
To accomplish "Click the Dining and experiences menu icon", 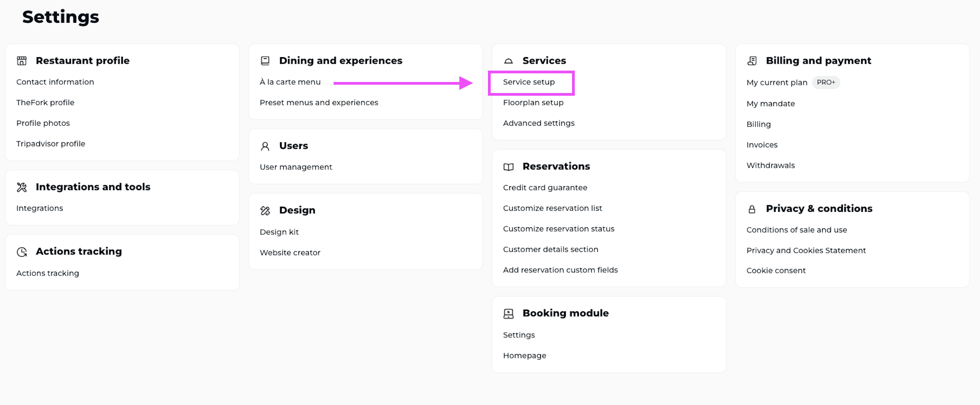I will coord(265,61).
